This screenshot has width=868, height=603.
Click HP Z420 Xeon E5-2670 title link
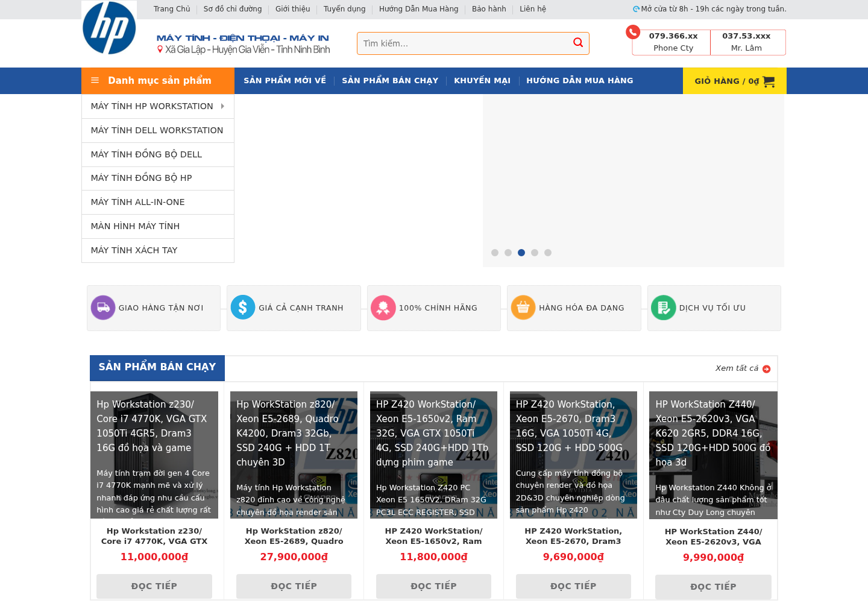pyautogui.click(x=573, y=536)
